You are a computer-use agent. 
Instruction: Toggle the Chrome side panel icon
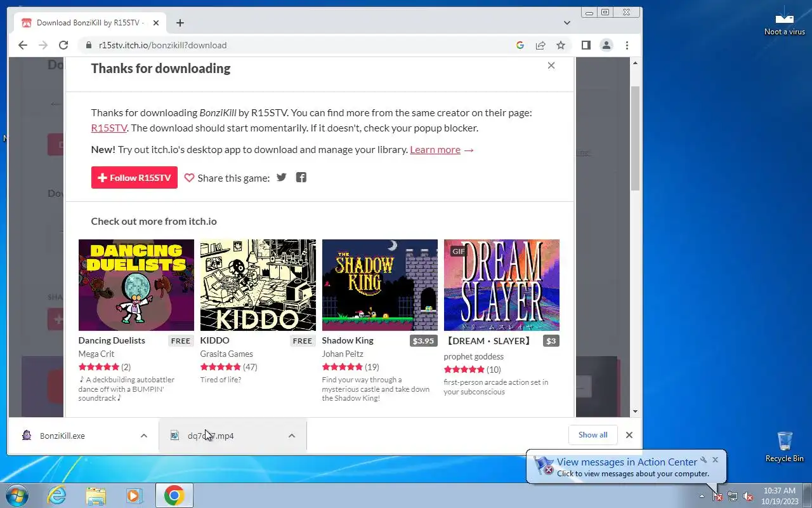(x=586, y=45)
